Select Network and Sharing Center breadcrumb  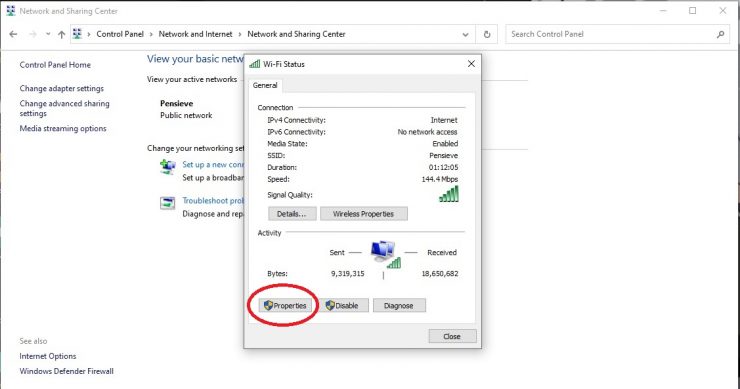296,34
